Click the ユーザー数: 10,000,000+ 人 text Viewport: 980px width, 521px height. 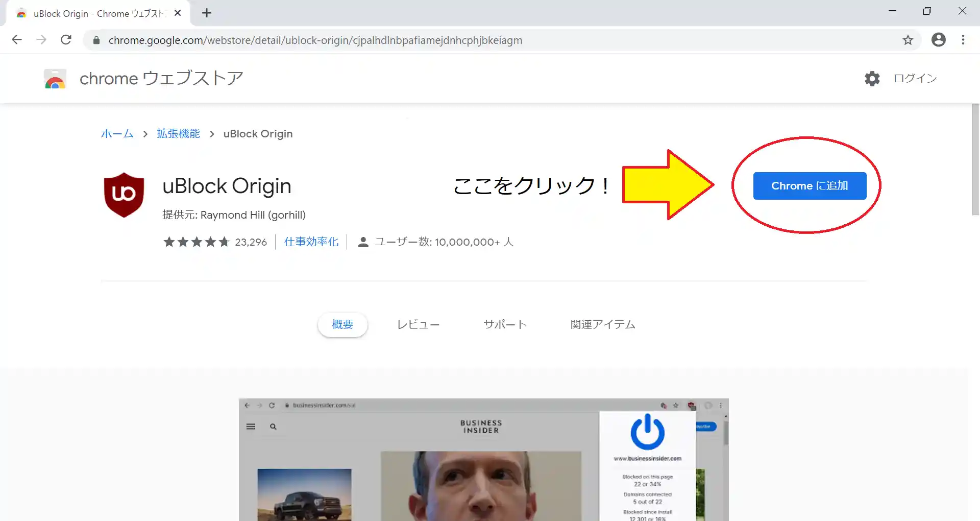(x=444, y=242)
